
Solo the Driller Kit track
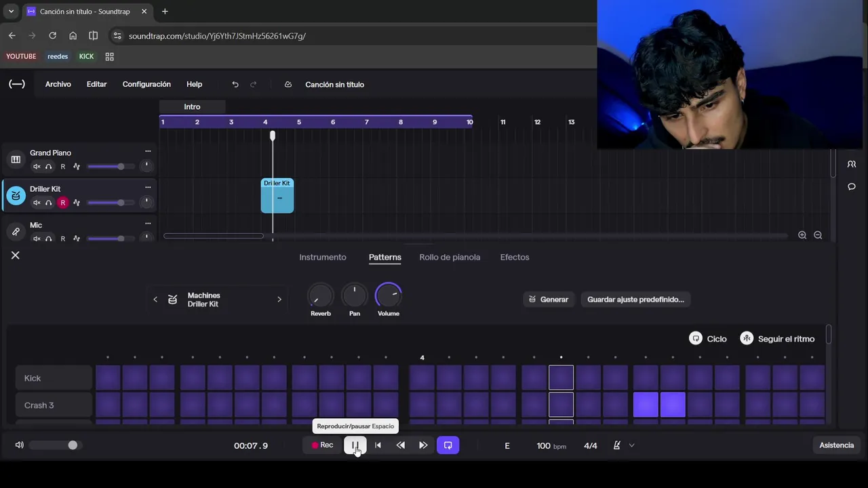(x=49, y=203)
